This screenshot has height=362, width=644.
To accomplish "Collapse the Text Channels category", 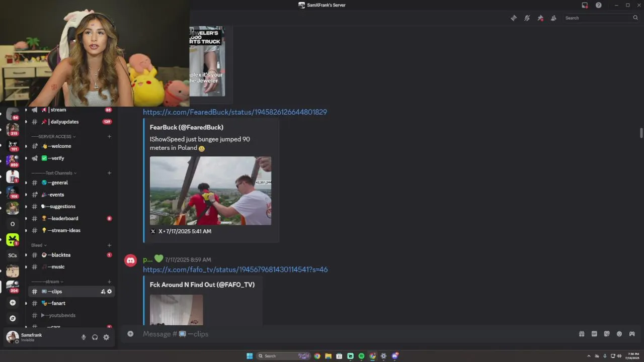I will coord(54,173).
